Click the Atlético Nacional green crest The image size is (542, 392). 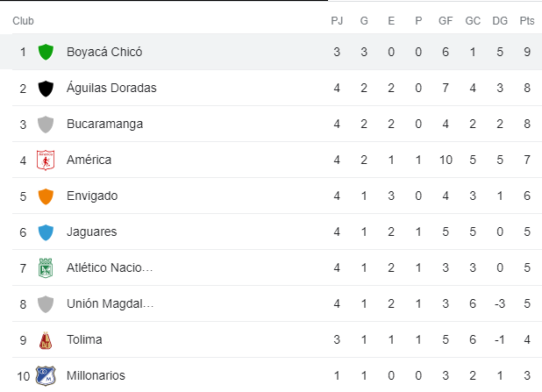coord(46,267)
